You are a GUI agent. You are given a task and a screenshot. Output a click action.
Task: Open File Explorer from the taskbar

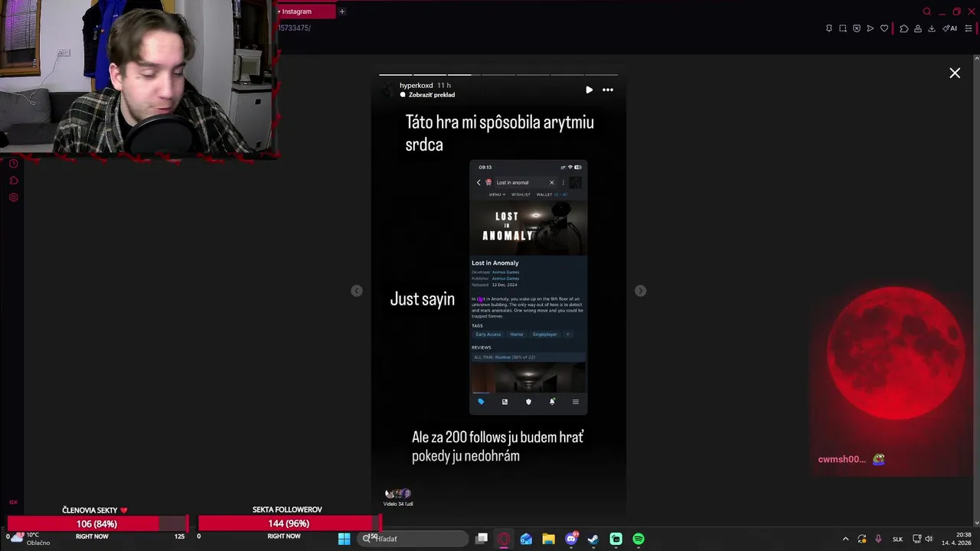[x=548, y=539]
